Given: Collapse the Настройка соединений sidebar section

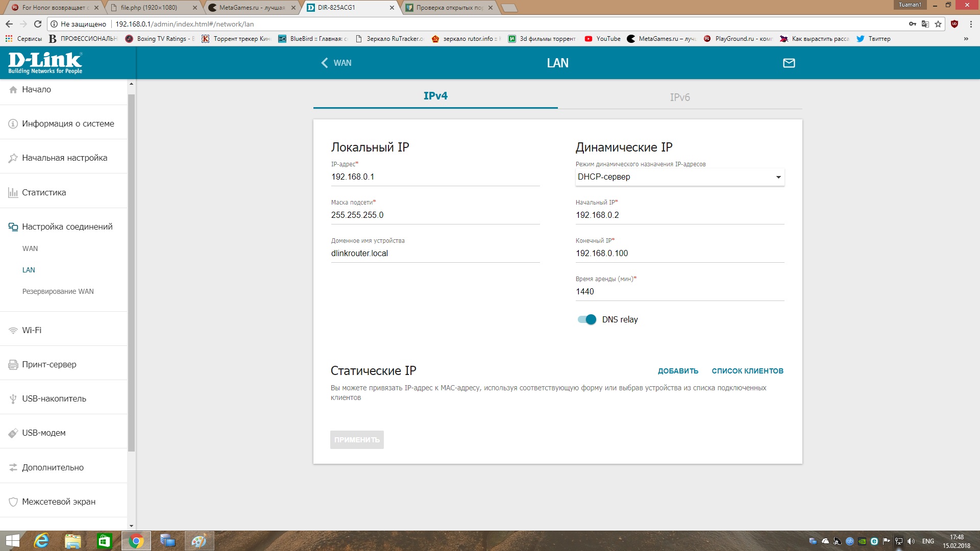Looking at the screenshot, I should tap(67, 227).
